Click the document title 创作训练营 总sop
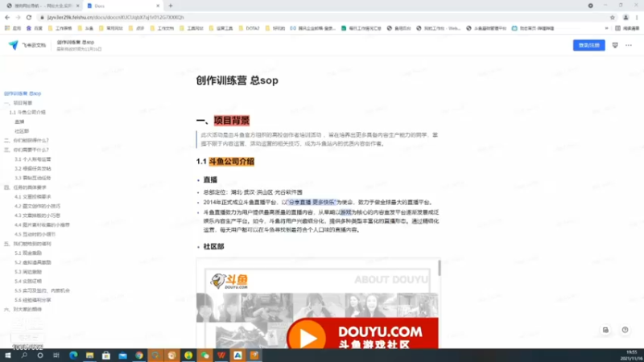The height and width of the screenshot is (362, 644). pyautogui.click(x=237, y=80)
